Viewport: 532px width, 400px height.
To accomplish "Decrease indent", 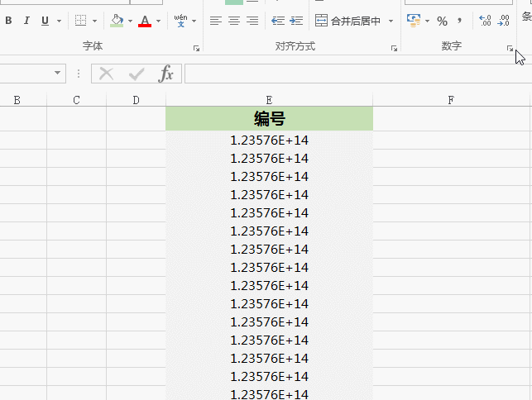I will click(278, 21).
